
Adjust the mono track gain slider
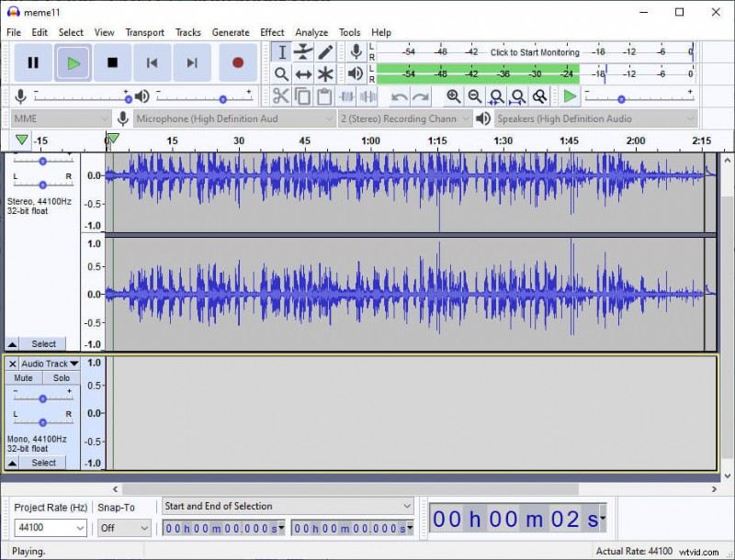click(x=42, y=398)
